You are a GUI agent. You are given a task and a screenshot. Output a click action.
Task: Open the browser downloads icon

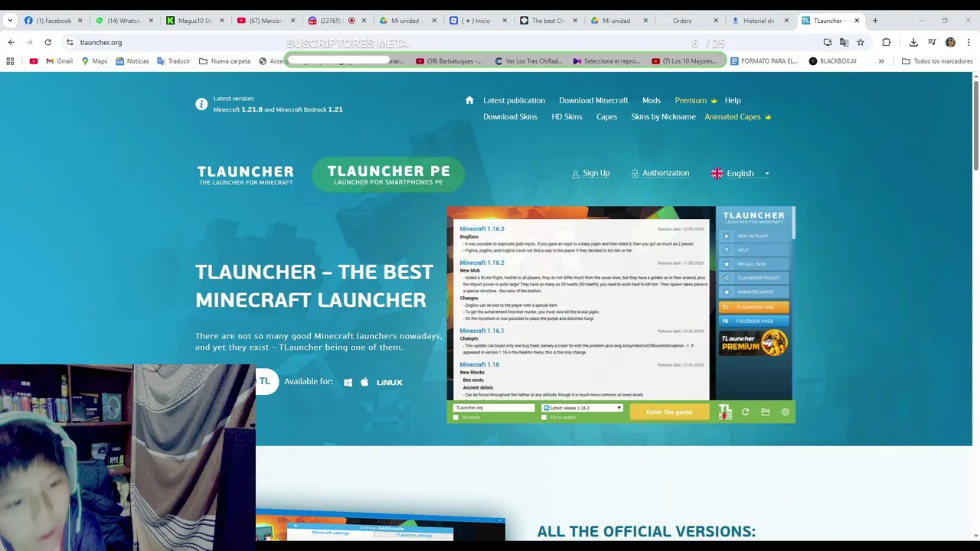(x=913, y=42)
